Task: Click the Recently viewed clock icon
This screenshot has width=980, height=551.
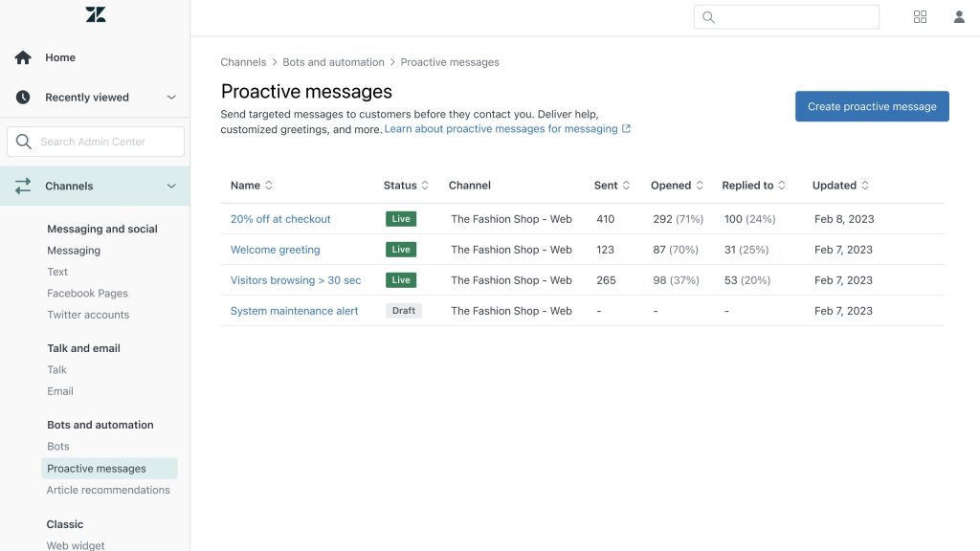Action: coord(23,98)
